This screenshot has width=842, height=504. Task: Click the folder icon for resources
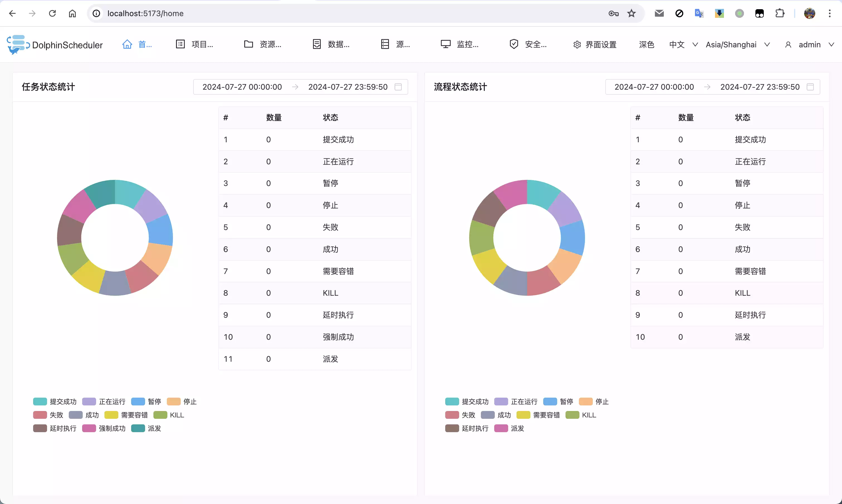pos(249,44)
